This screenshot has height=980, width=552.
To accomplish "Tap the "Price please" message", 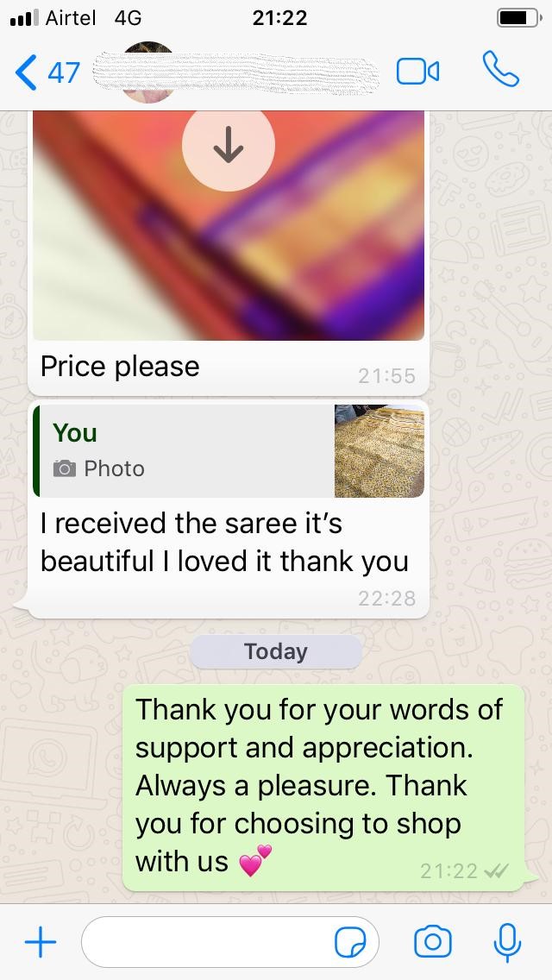I will click(x=120, y=367).
